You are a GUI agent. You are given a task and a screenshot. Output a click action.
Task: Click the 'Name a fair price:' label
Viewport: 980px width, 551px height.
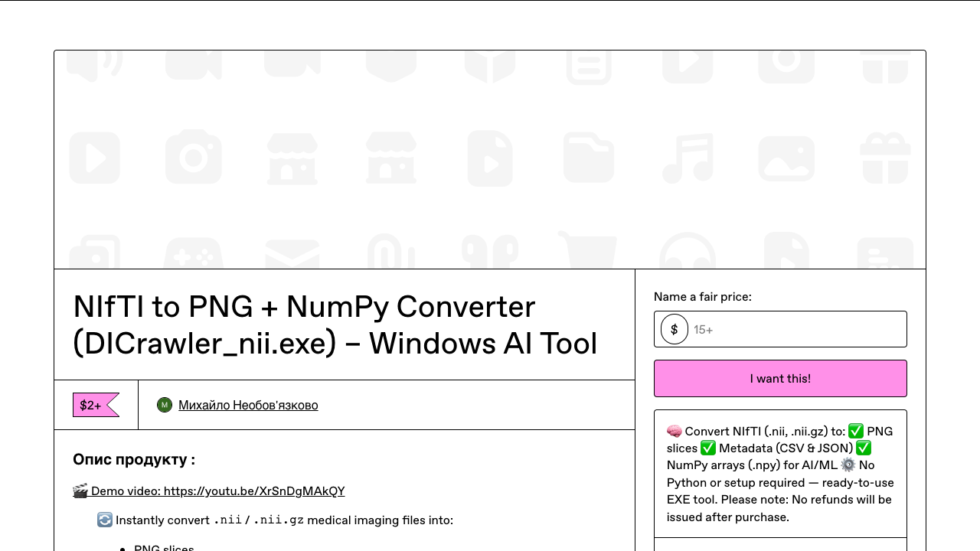pyautogui.click(x=703, y=296)
